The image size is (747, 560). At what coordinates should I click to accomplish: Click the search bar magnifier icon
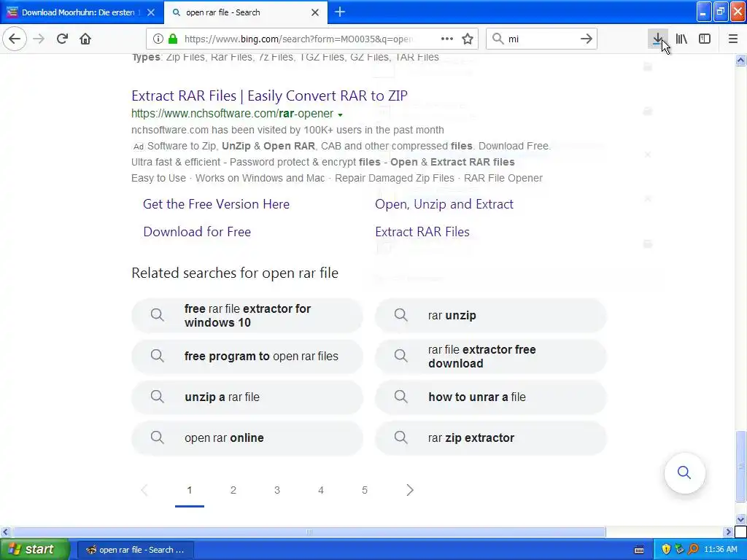pyautogui.click(x=498, y=39)
